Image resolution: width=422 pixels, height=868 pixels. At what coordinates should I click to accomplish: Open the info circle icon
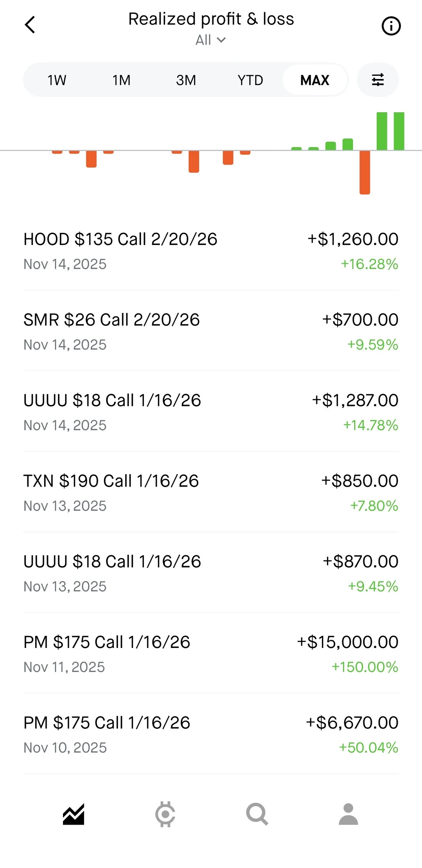[x=391, y=26]
